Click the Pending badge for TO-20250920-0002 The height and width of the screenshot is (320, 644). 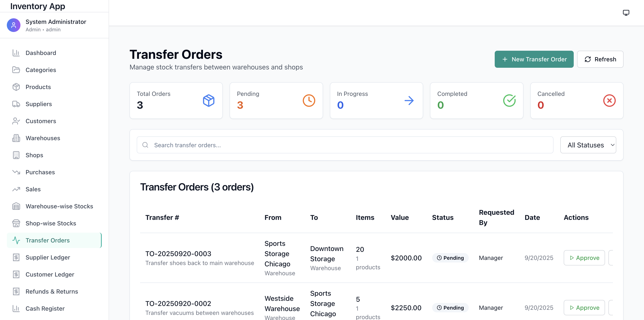450,307
